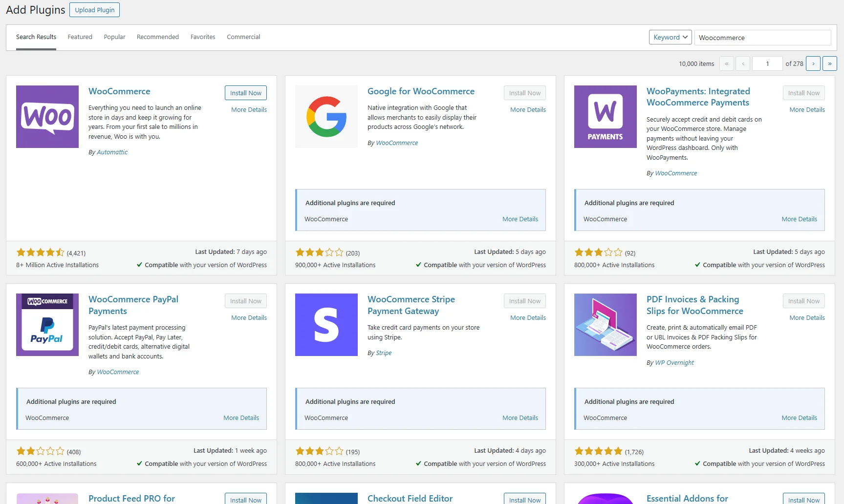Click Install Now for Essential Addons
Viewport: 844px width, 504px height.
(x=804, y=499)
